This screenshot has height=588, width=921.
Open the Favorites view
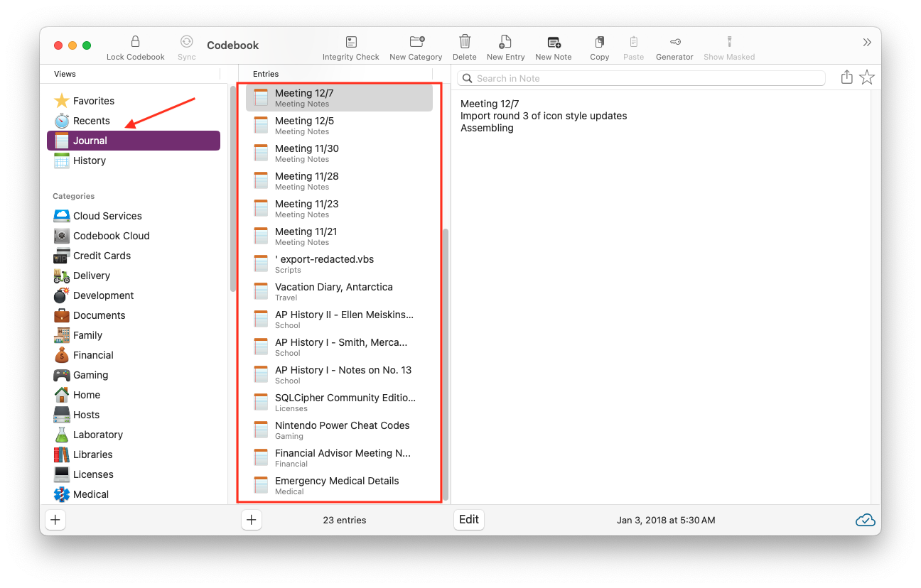tap(134, 101)
